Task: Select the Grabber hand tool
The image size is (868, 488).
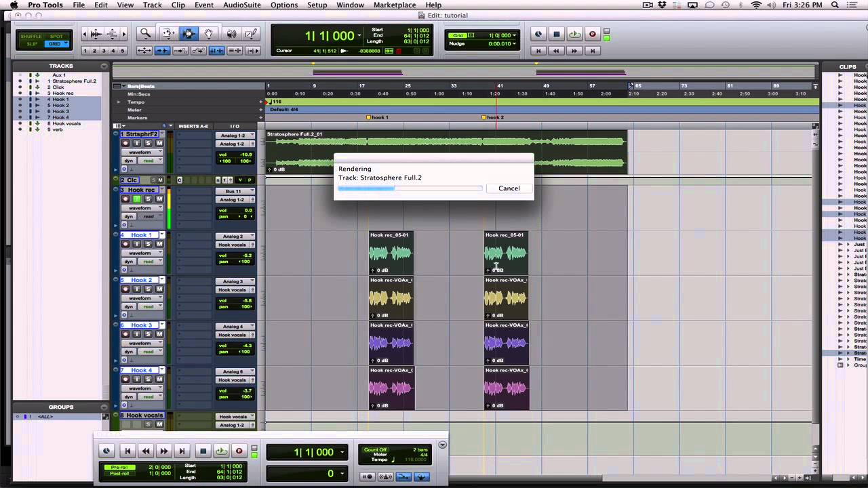Action: (209, 33)
